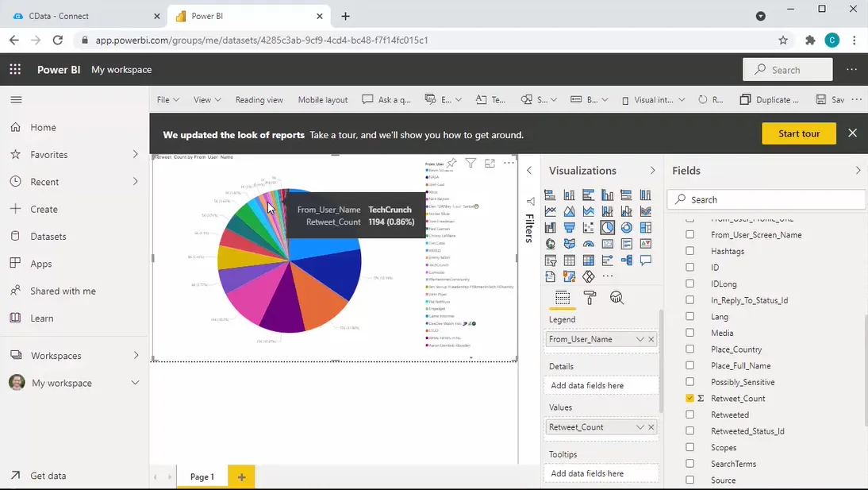868x490 pixels.
Task: Open the Analytics pane magnifier icon
Action: 616,297
